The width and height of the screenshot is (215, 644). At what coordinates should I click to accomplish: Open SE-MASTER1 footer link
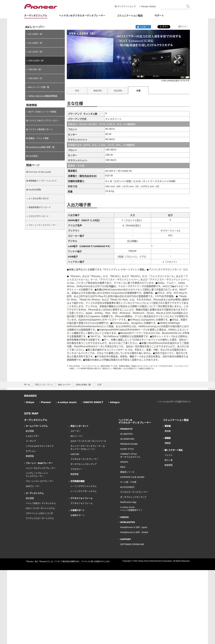point(126,434)
